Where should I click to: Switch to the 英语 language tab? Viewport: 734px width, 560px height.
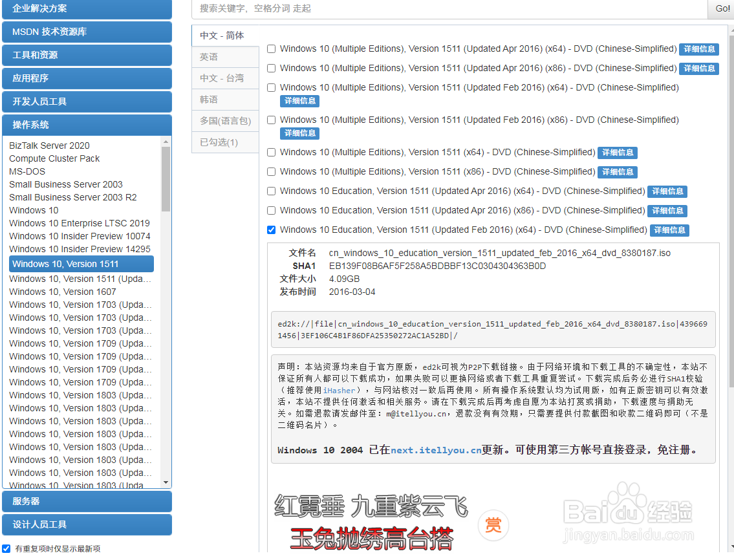click(225, 57)
